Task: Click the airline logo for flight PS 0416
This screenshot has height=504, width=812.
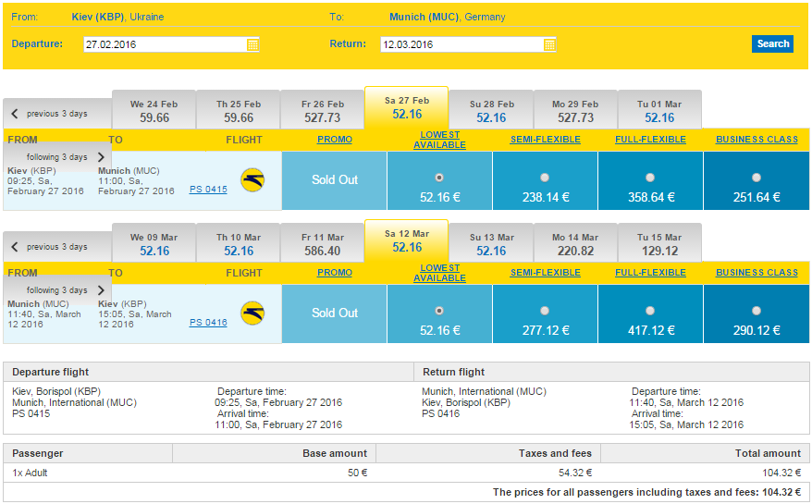Action: click(252, 313)
